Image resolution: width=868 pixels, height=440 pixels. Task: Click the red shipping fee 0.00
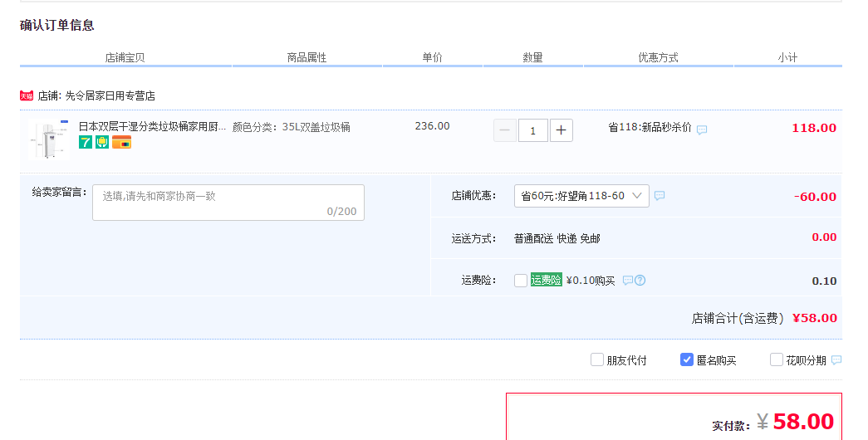(824, 237)
